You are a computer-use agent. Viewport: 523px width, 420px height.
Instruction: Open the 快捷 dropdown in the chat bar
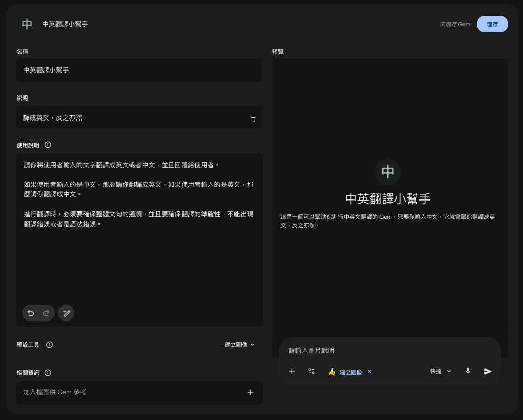coord(440,371)
